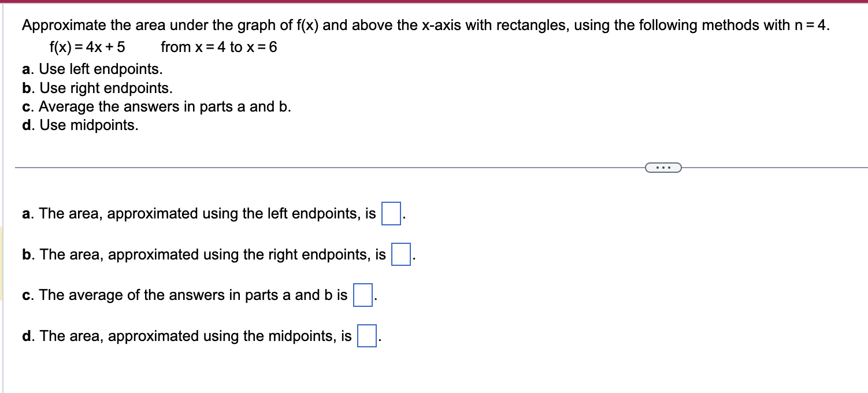This screenshot has width=868, height=393.
Task: Click the part a instruction 'Use left endpoints'
Action: pyautogui.click(x=92, y=69)
